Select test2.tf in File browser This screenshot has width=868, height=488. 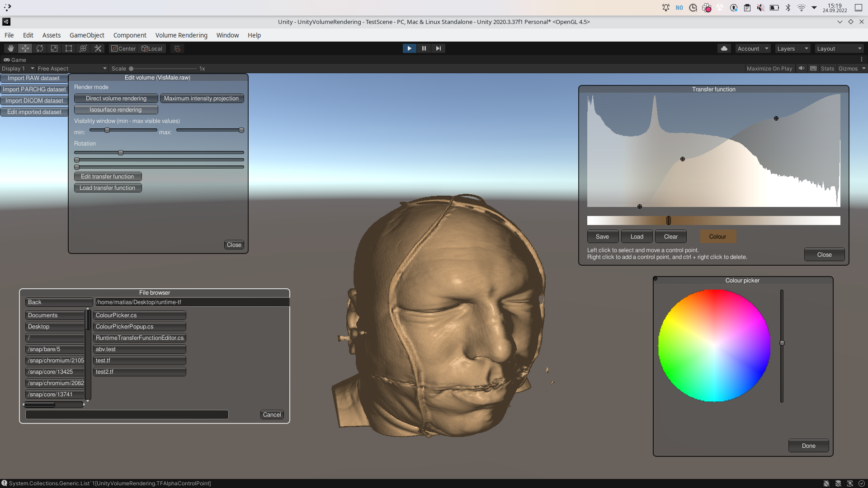point(139,372)
